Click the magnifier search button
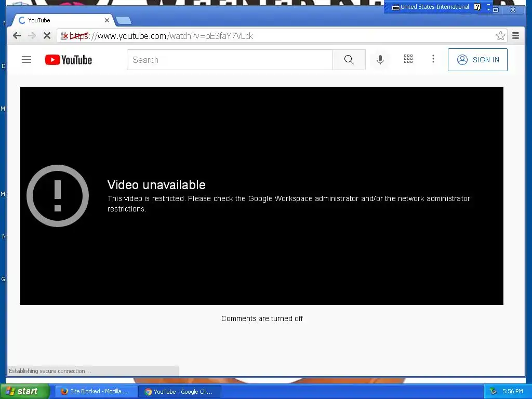532x399 pixels. coord(349,60)
